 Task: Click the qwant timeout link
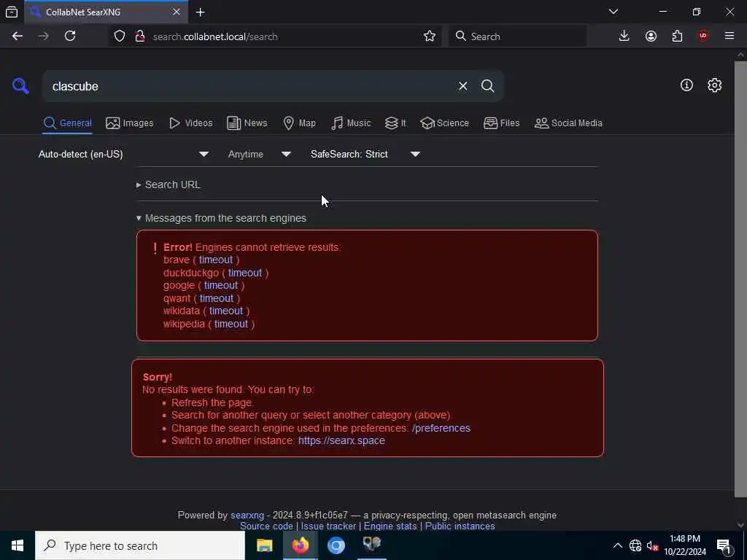click(216, 298)
